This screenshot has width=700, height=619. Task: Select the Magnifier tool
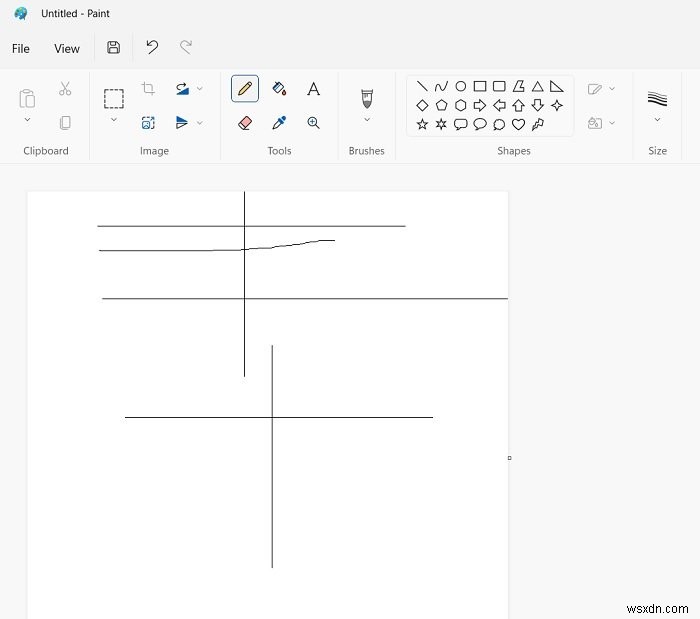[x=313, y=123]
